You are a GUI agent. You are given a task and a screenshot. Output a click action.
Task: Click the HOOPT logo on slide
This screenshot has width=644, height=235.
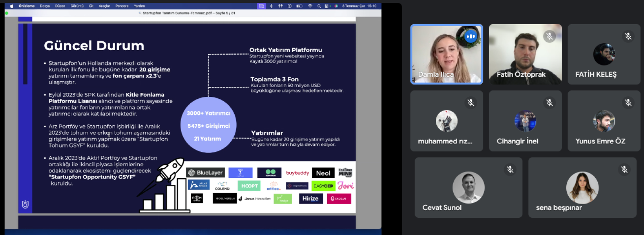(249, 186)
